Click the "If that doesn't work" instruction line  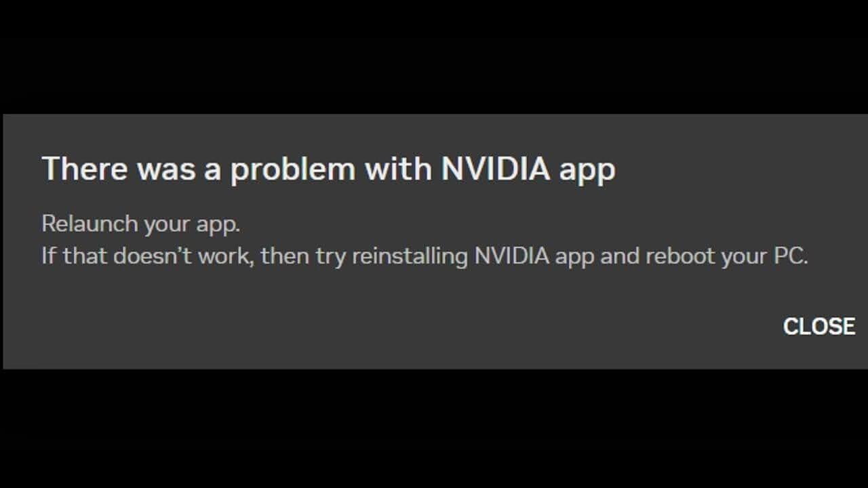pos(425,257)
